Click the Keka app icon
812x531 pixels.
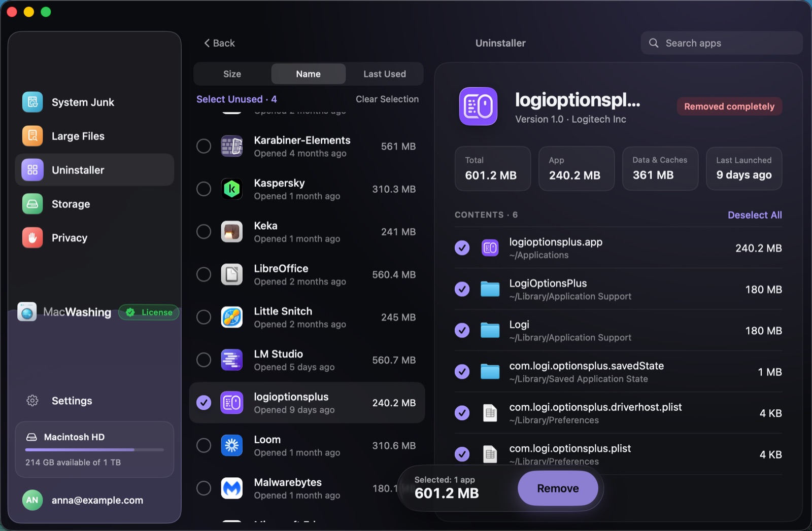click(x=232, y=232)
